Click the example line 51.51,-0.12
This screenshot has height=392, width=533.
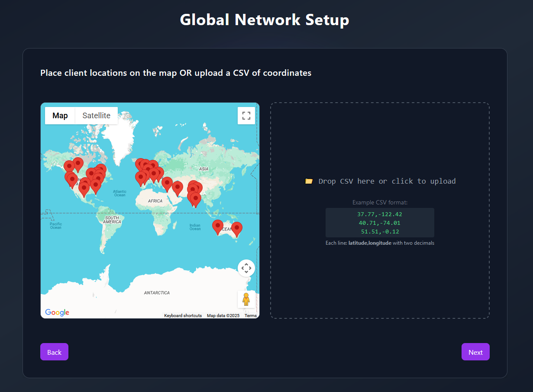click(x=380, y=232)
